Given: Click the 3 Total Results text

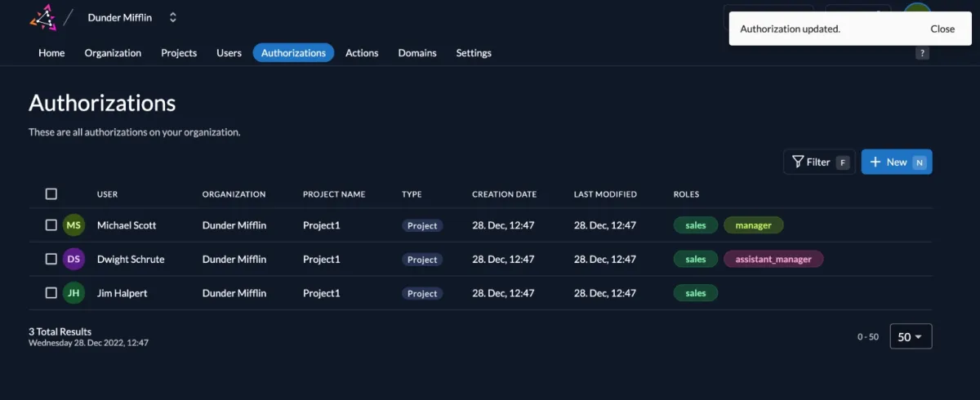Looking at the screenshot, I should pos(60,331).
